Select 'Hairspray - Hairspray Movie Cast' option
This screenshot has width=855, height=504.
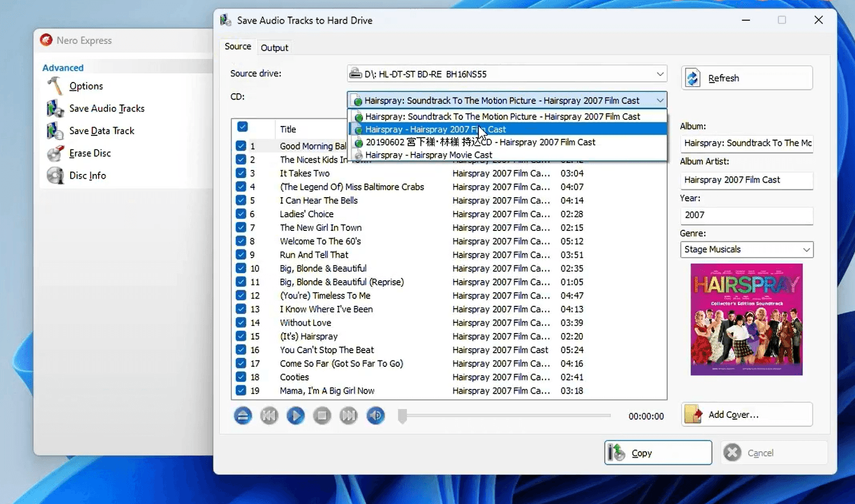[507, 155]
